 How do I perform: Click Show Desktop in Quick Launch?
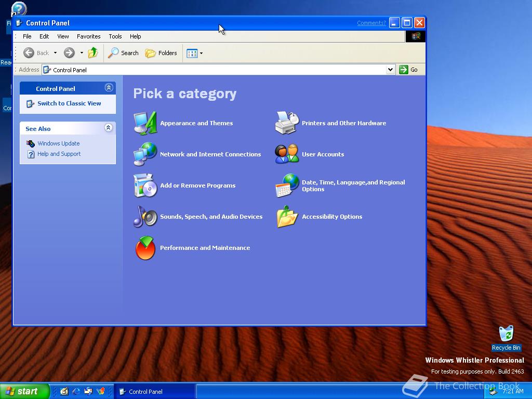(x=64, y=391)
